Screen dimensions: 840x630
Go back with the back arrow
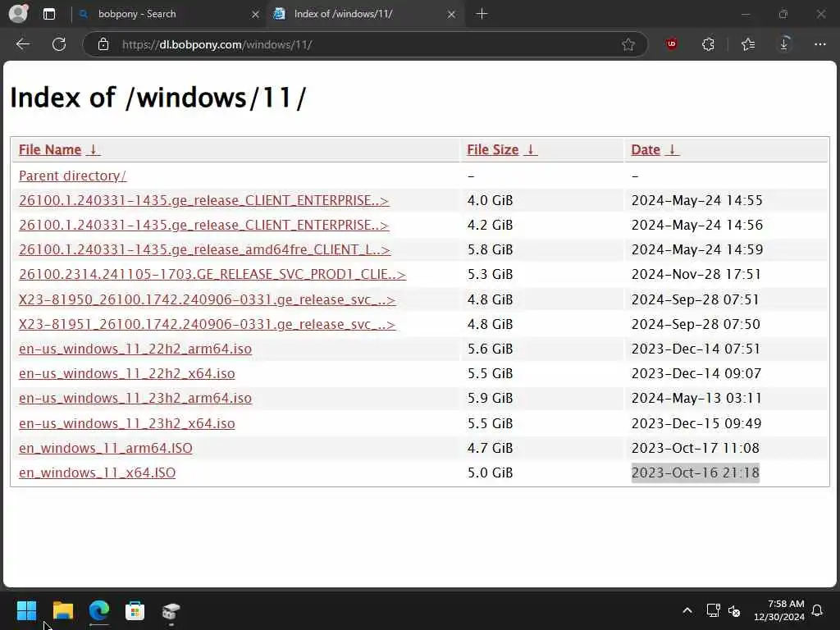pos(22,44)
